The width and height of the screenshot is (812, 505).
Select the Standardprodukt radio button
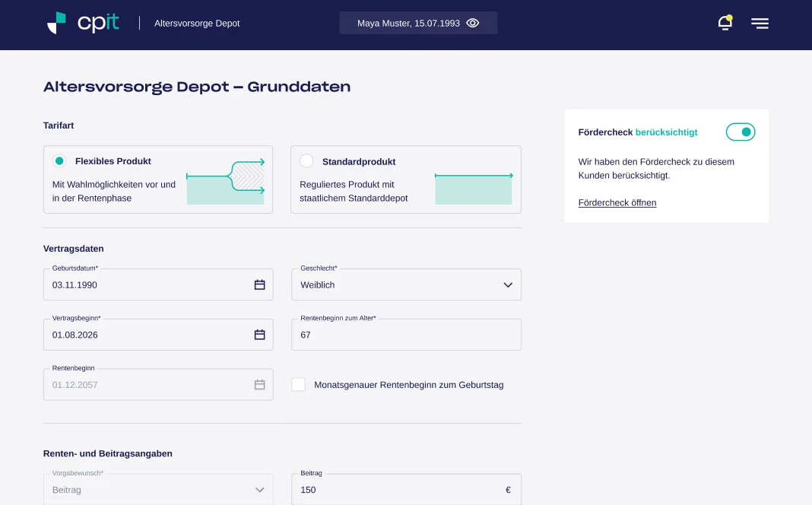306,161
